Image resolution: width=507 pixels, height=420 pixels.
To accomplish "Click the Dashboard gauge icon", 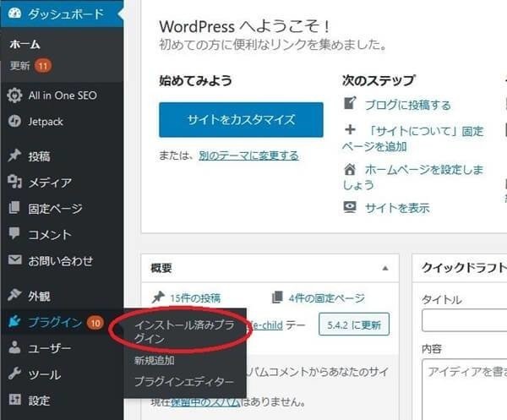I will point(14,14).
